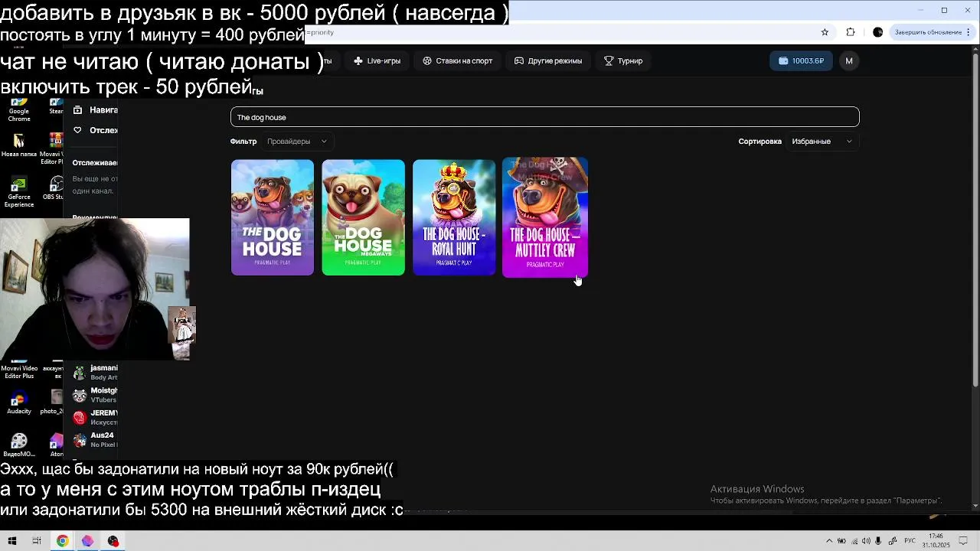980x551 pixels.
Task: Open the M profile avatar menu
Action: tap(849, 60)
